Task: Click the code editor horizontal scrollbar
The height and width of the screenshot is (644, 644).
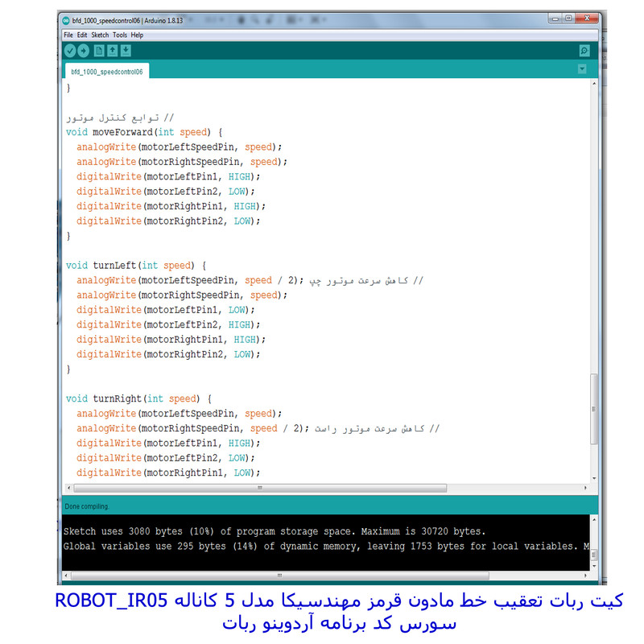Action: pyautogui.click(x=259, y=488)
